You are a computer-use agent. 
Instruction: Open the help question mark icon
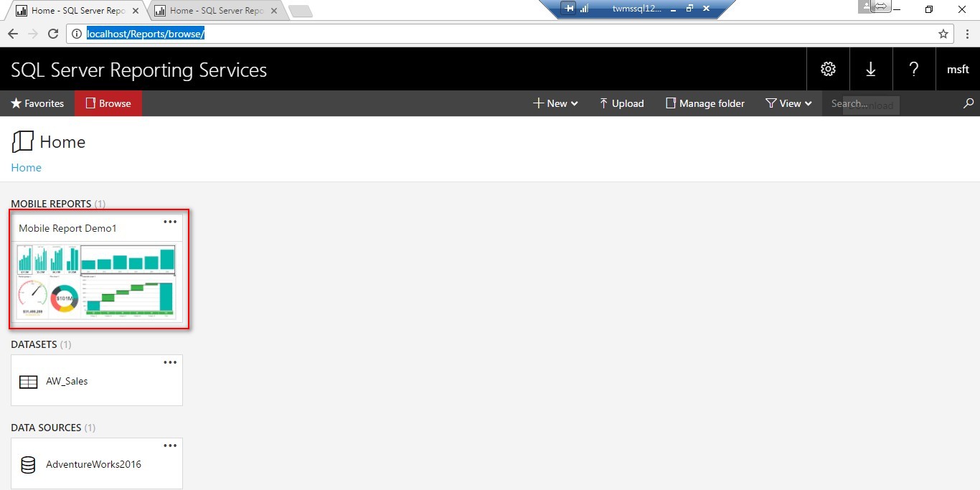[x=914, y=69]
